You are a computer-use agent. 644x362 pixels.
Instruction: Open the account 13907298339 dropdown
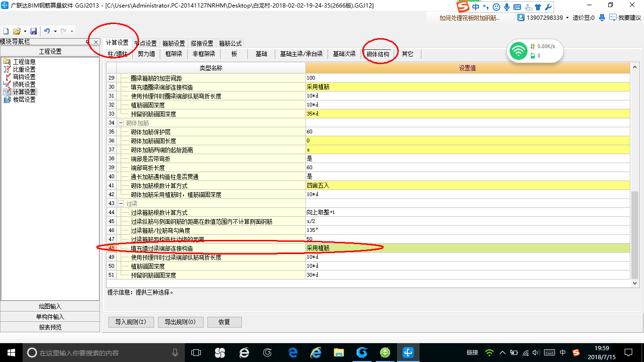pos(543,18)
